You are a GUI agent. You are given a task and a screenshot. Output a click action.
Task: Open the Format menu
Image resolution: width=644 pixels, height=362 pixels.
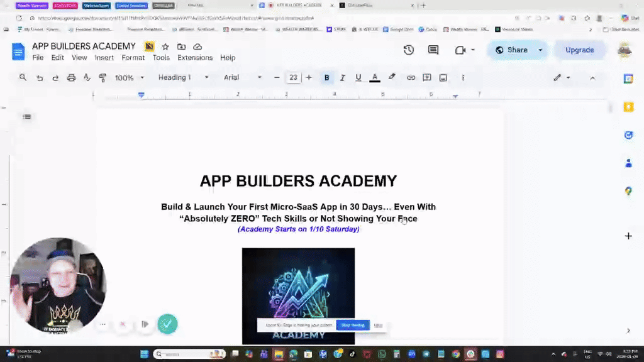click(x=133, y=58)
